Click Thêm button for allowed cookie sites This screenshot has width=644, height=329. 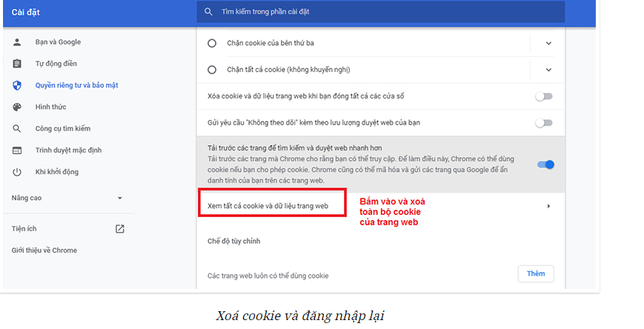coord(536,274)
